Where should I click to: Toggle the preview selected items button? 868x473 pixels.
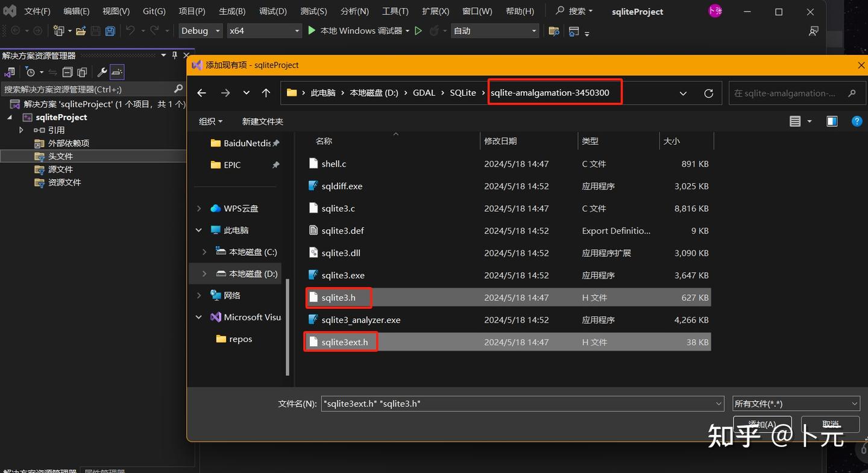[x=118, y=72]
